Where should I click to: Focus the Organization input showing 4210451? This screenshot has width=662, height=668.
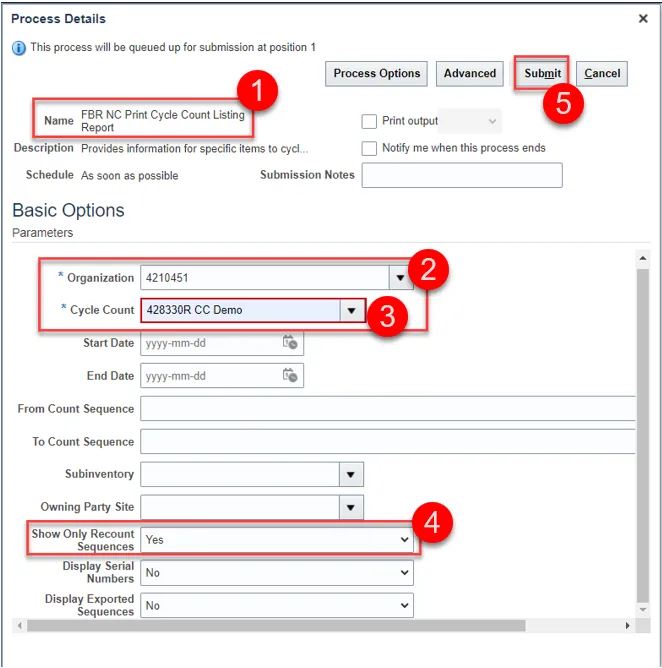pyautogui.click(x=264, y=278)
